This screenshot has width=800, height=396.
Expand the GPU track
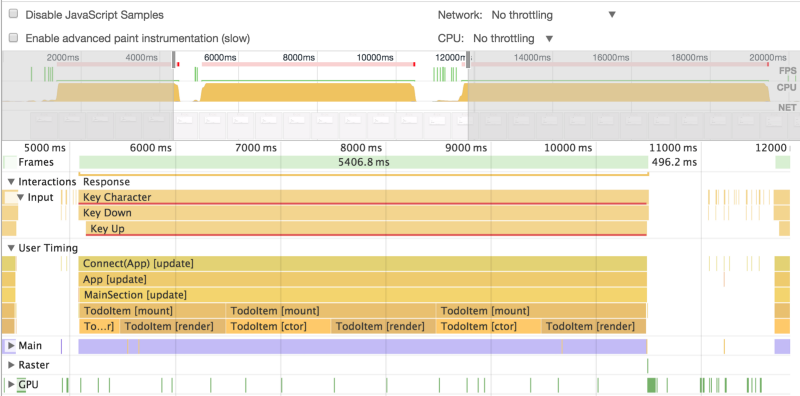point(11,385)
